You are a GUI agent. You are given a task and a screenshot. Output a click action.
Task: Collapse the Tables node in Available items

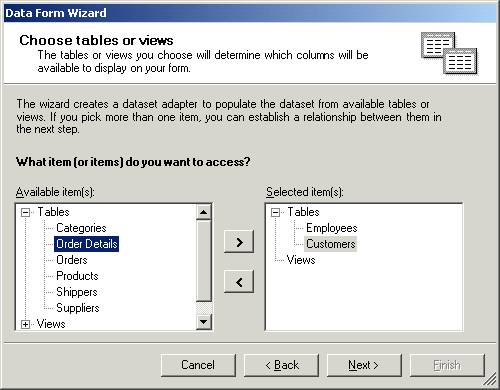point(26,212)
